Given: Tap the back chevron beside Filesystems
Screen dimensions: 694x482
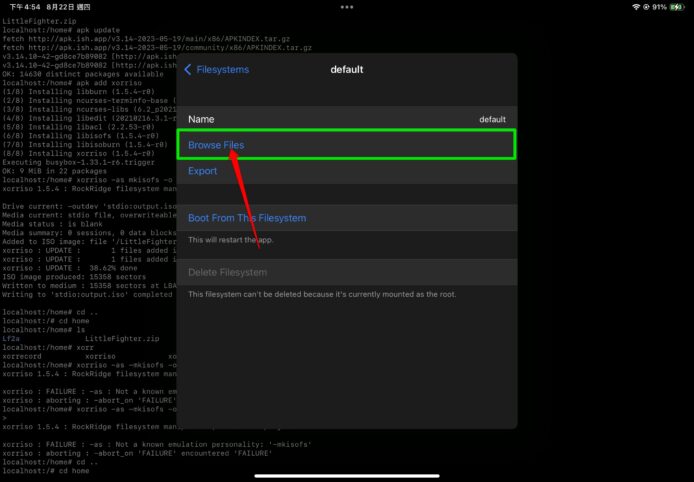Looking at the screenshot, I should tap(188, 70).
